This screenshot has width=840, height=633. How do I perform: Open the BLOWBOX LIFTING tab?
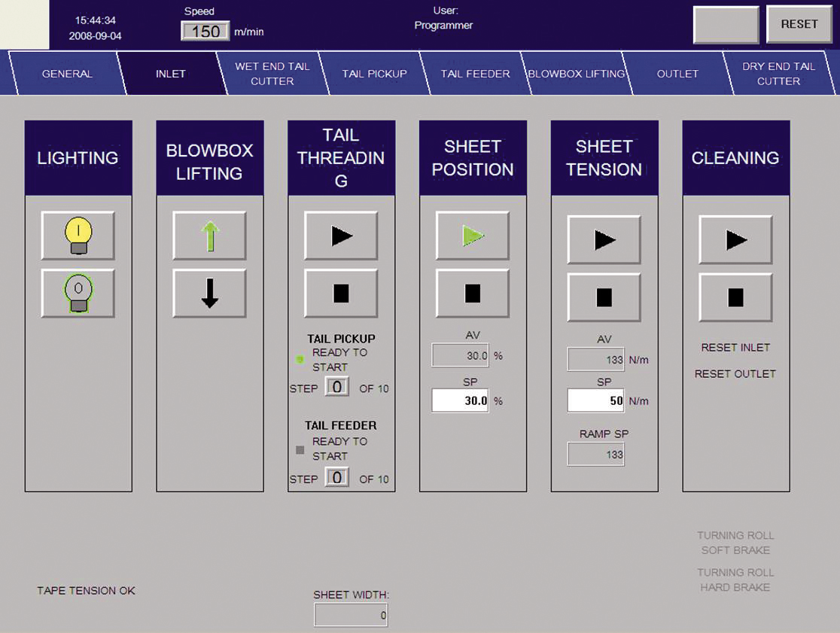[577, 73]
